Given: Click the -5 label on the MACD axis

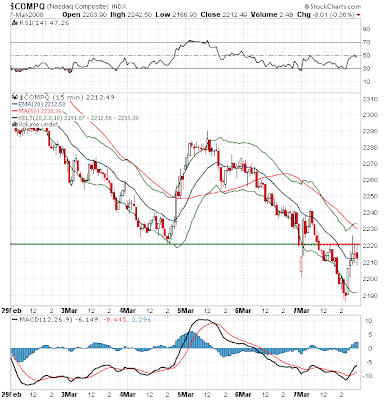Looking at the screenshot, I should 366,362.
